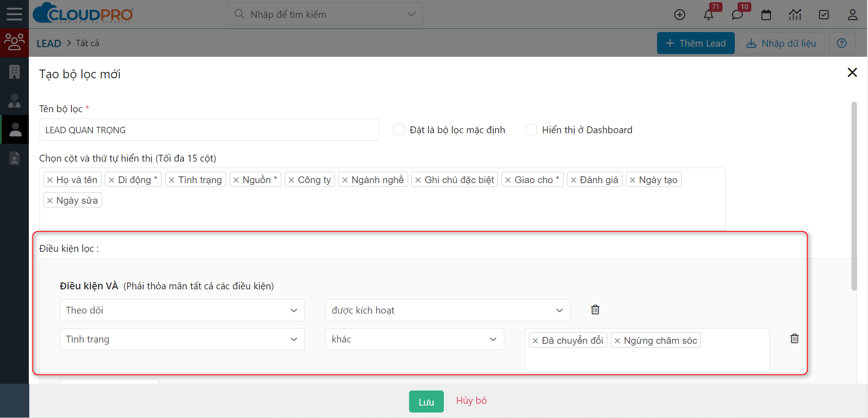The width and height of the screenshot is (868, 418).
Task: Open the reports chart icon
Action: coord(795,15)
